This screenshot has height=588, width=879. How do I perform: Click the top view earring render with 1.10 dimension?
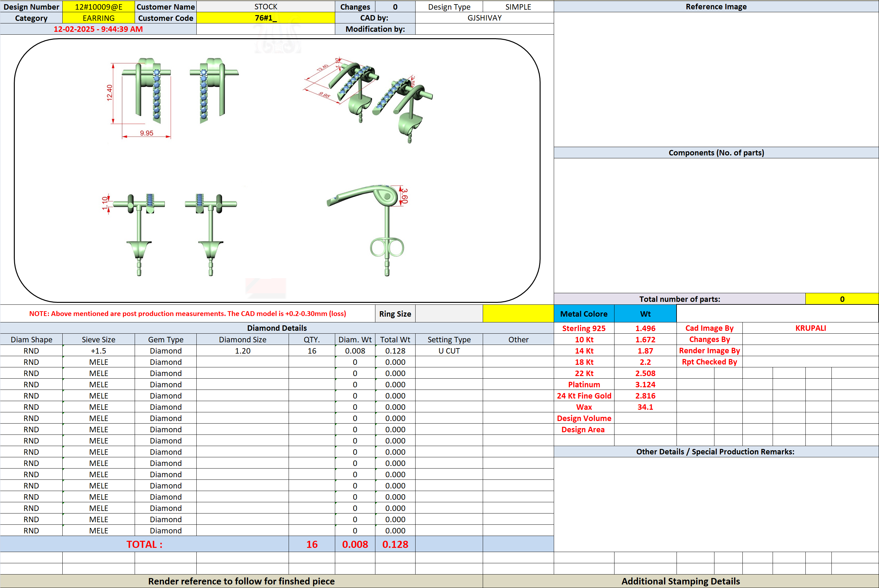click(x=133, y=234)
